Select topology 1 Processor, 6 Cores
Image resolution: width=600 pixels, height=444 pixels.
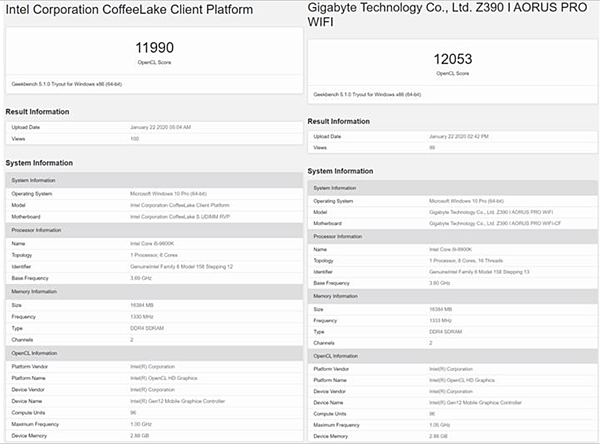[154, 255]
